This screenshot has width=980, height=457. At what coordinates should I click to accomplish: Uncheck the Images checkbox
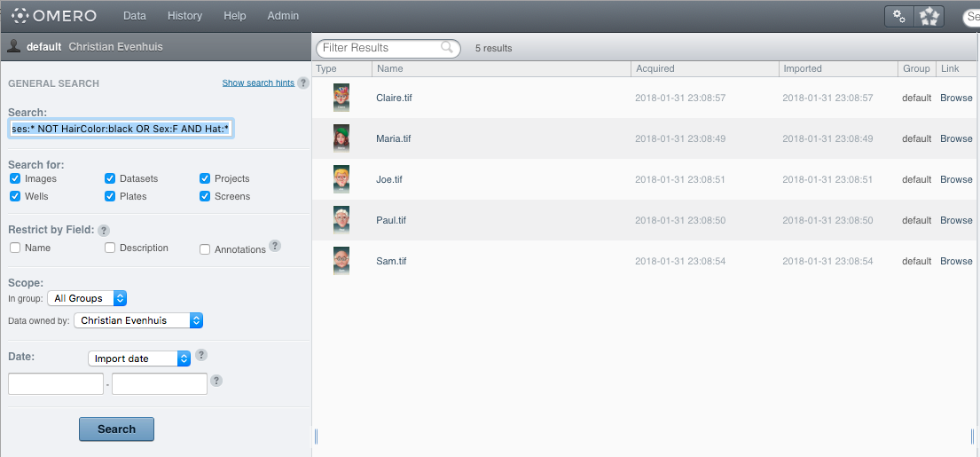coord(15,178)
